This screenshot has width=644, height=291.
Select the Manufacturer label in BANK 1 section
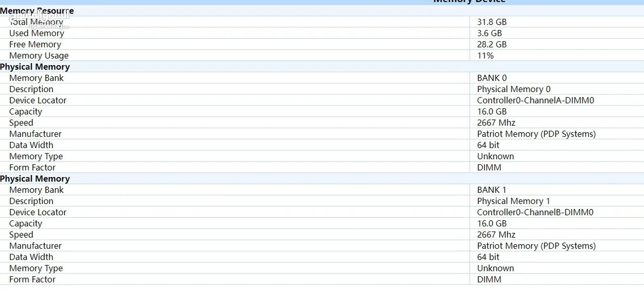36,246
